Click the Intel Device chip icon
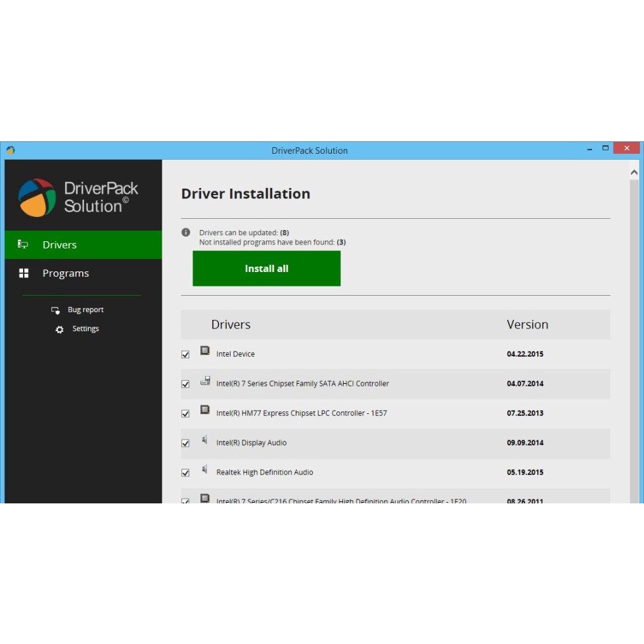This screenshot has width=644, height=644. click(205, 352)
